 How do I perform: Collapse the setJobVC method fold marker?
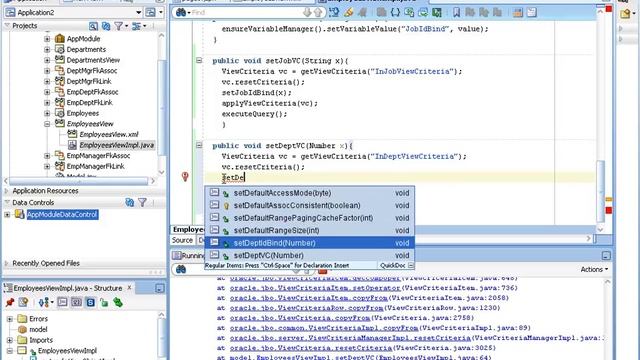(x=199, y=60)
